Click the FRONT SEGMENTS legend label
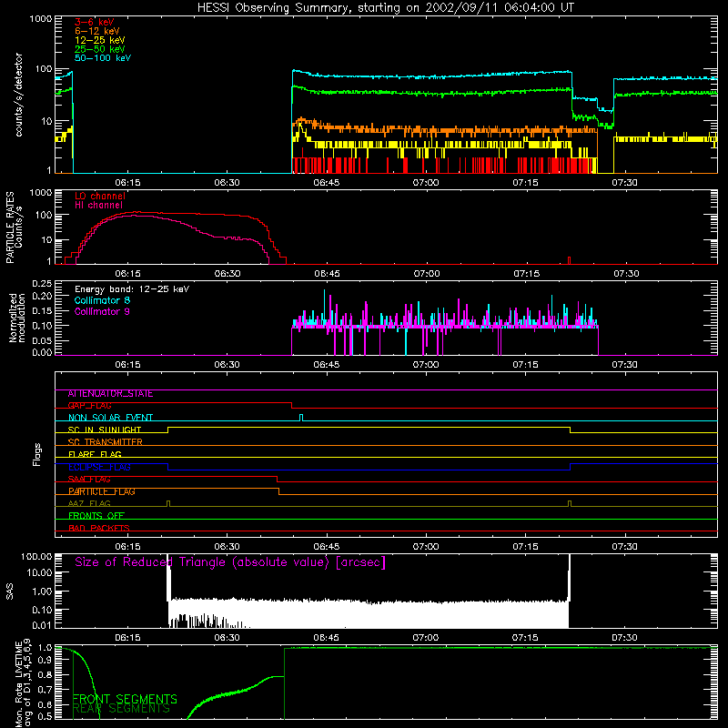This screenshot has height=728, width=728. pyautogui.click(x=125, y=699)
